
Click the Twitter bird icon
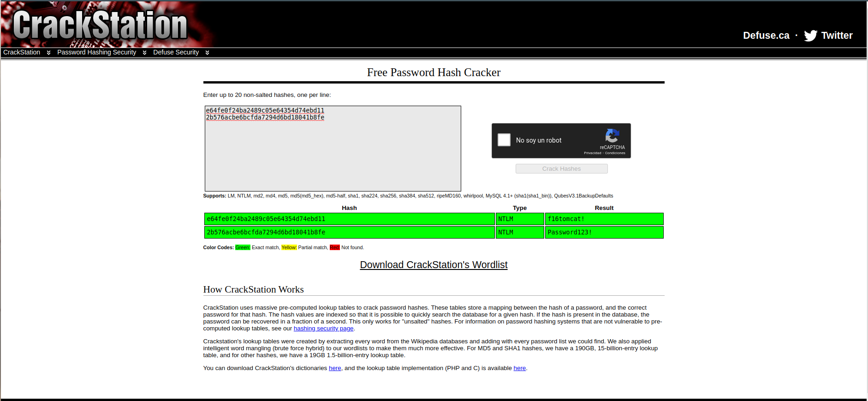coord(810,36)
